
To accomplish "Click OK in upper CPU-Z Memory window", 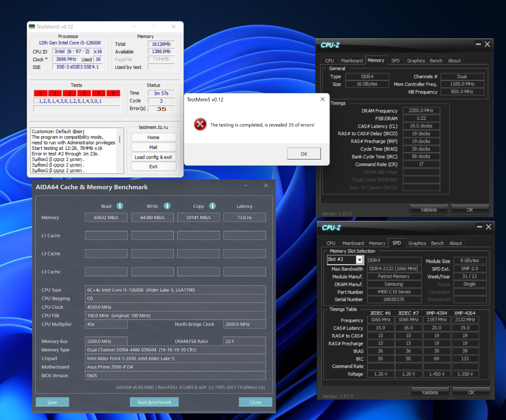I will click(x=470, y=210).
